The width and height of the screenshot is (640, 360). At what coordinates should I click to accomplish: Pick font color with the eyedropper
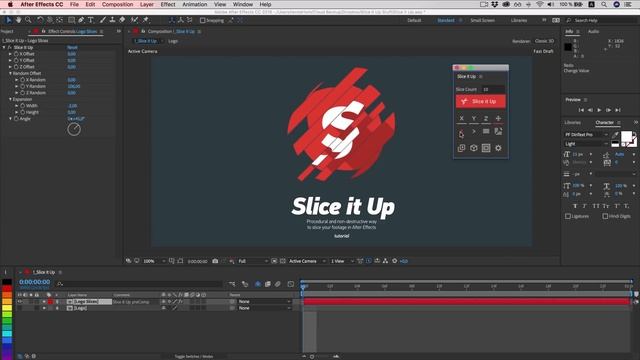615,135
